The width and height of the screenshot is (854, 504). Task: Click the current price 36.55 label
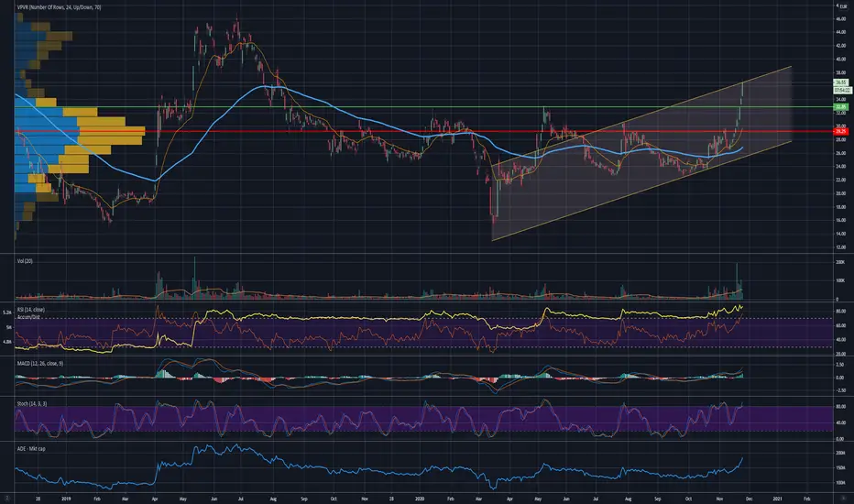(841, 82)
